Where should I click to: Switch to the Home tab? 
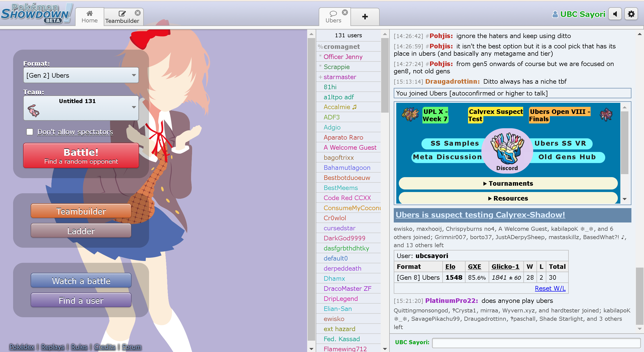click(x=90, y=17)
